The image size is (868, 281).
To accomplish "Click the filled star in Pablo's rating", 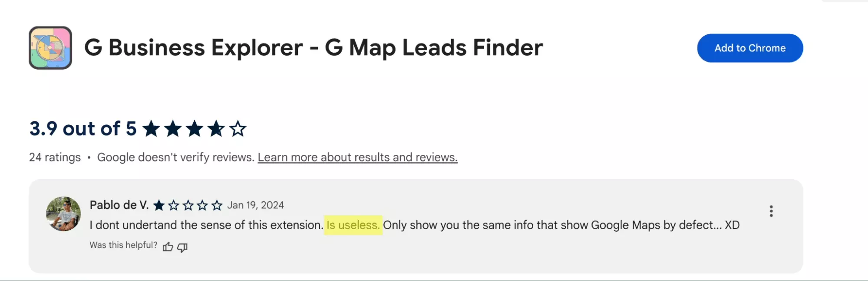I will [x=159, y=205].
